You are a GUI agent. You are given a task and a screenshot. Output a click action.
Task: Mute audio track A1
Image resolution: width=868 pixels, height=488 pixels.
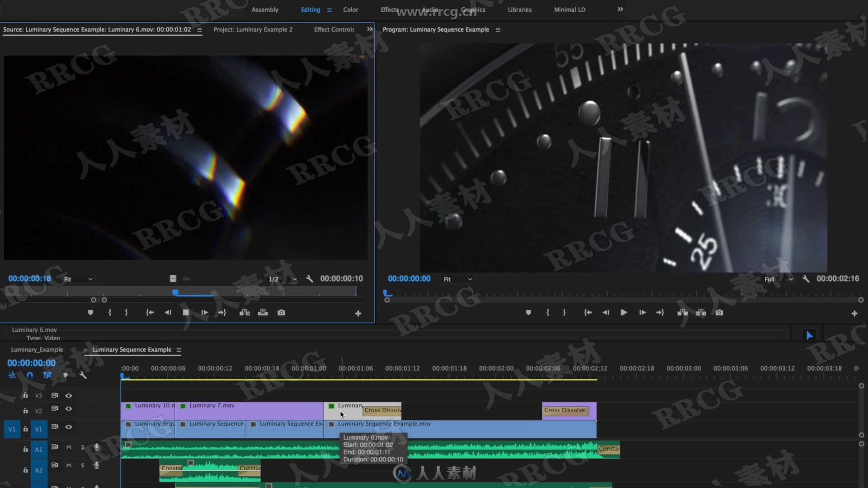69,447
